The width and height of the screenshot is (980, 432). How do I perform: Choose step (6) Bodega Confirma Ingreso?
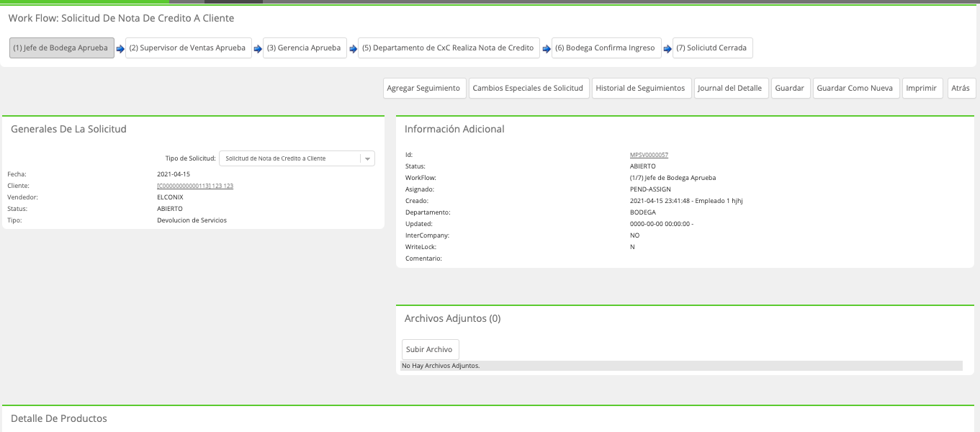[x=606, y=48]
